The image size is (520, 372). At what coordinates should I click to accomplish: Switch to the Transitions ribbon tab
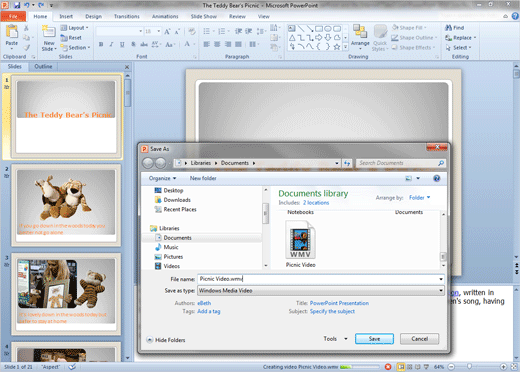[x=127, y=16]
